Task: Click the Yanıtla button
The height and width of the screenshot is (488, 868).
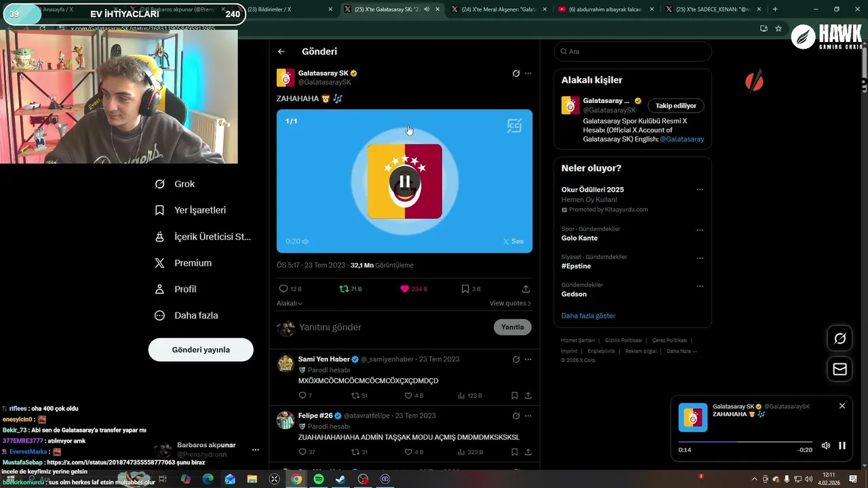Action: pos(513,327)
